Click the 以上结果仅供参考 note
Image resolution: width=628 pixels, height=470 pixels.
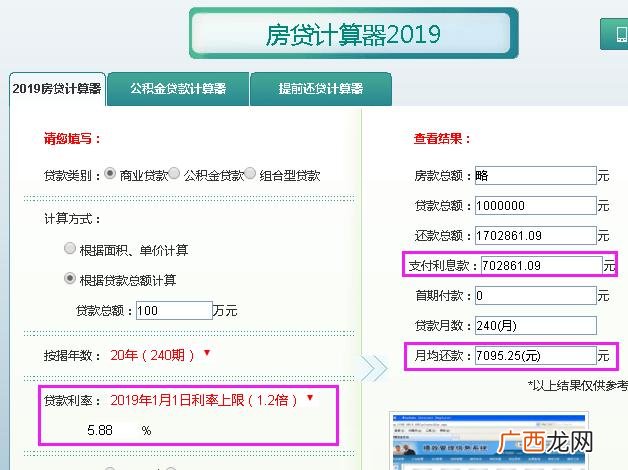pos(578,385)
